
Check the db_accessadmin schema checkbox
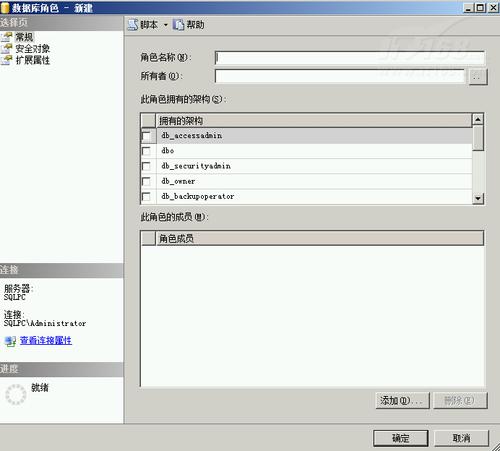tap(146, 136)
